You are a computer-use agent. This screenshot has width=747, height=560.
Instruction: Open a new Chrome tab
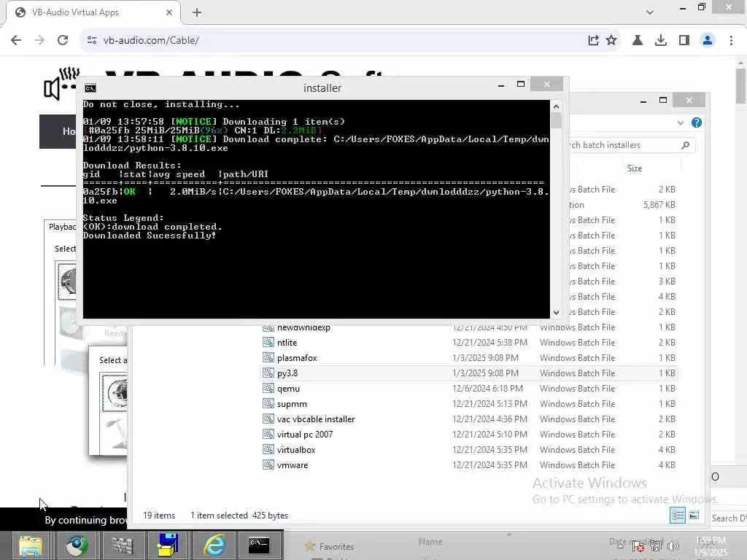point(197,12)
